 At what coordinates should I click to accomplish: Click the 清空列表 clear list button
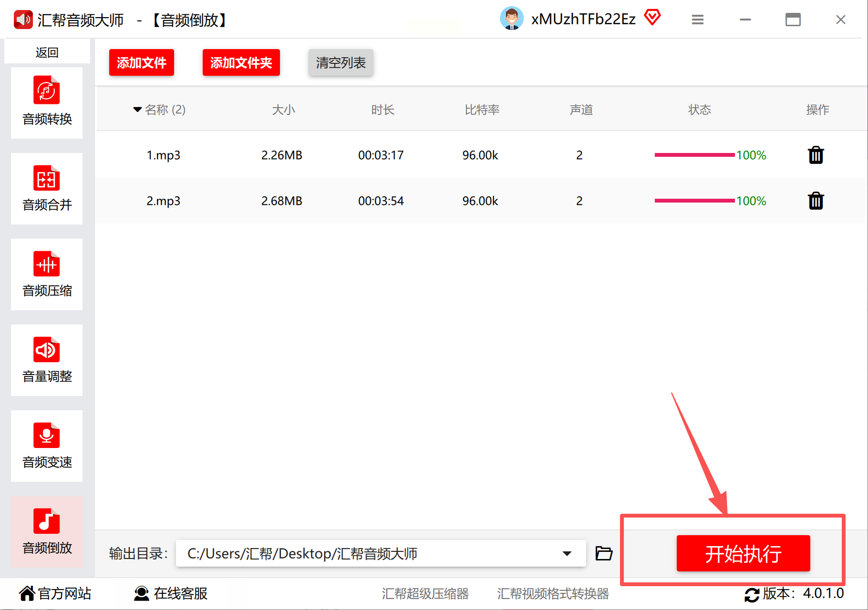click(x=341, y=62)
